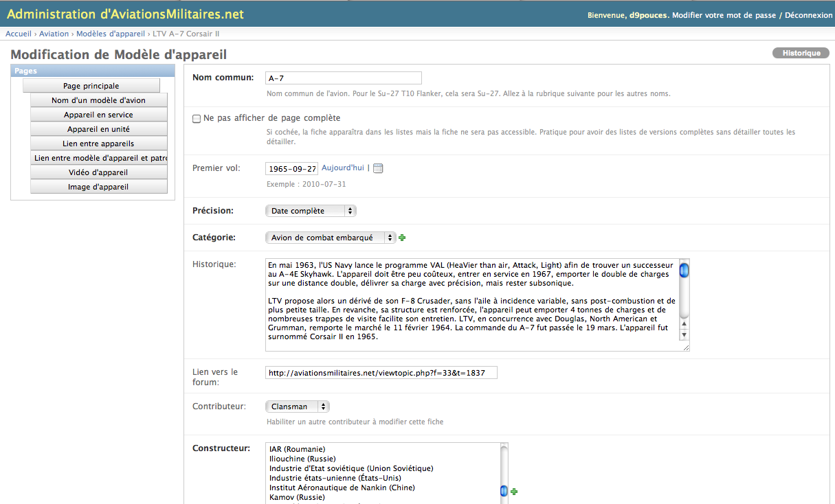Click the Historique button
The height and width of the screenshot is (504, 835).
point(801,54)
